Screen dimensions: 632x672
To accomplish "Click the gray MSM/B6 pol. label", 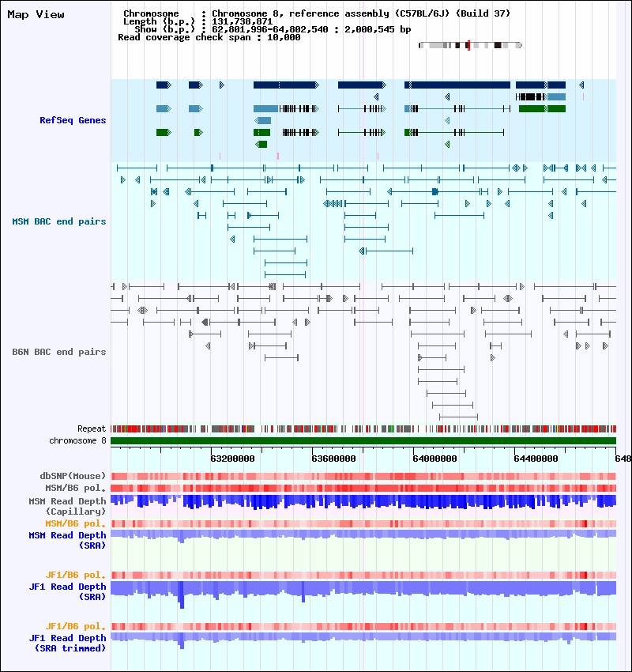I will click(75, 488).
